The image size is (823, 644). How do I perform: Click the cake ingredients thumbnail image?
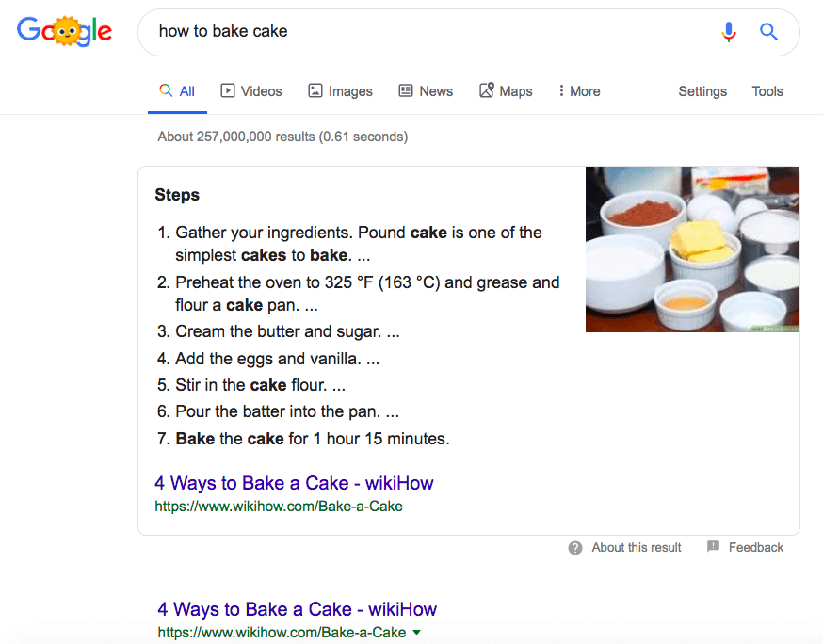click(x=692, y=250)
